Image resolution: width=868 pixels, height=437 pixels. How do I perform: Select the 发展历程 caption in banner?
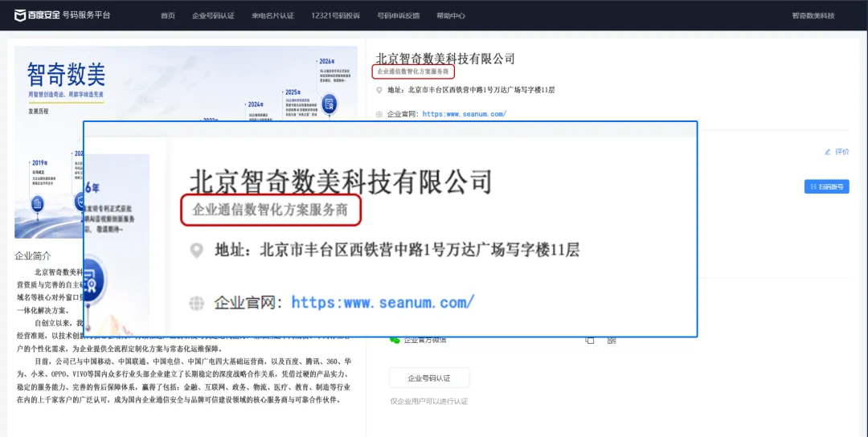click(x=39, y=111)
